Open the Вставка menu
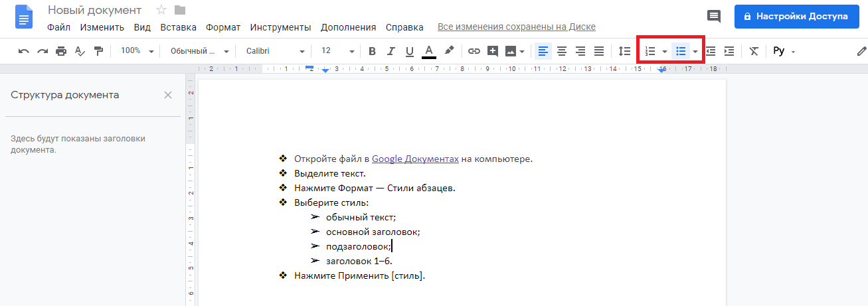Viewport: 868px width, 306px height. coord(178,27)
